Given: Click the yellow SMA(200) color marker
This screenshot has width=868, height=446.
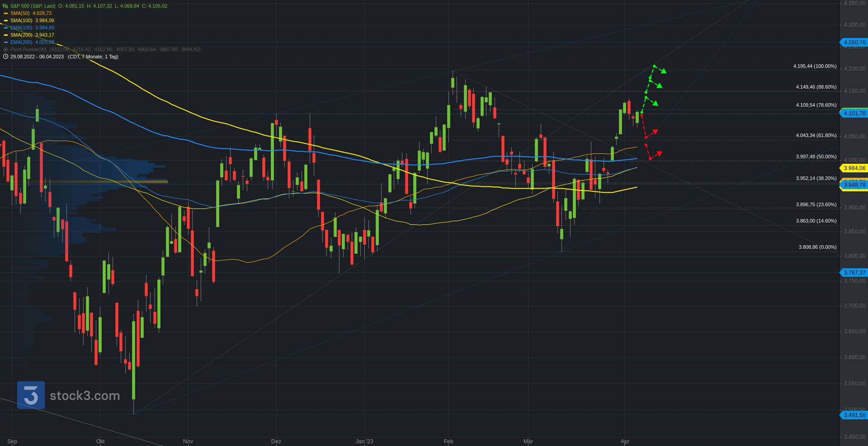Looking at the screenshot, I should pyautogui.click(x=6, y=35).
